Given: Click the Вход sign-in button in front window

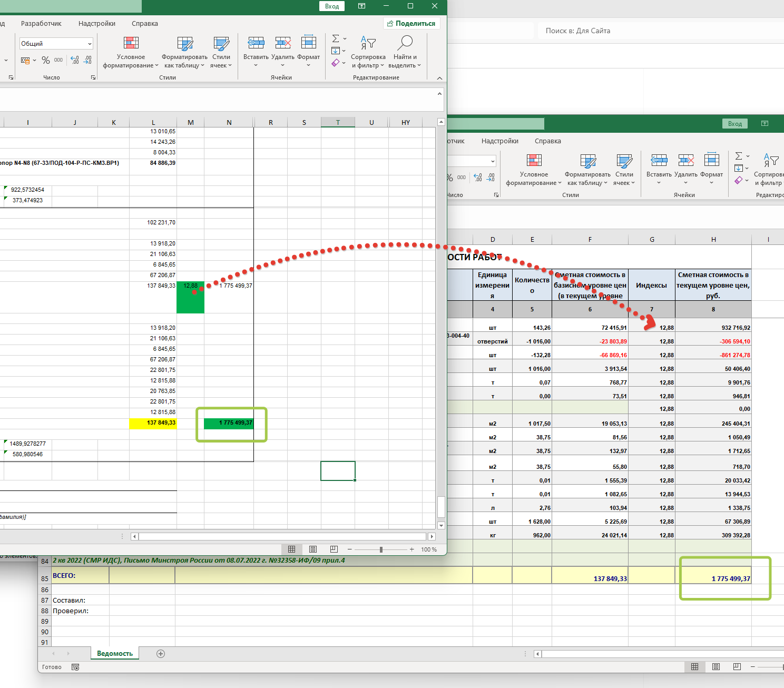Looking at the screenshot, I should 332,6.
